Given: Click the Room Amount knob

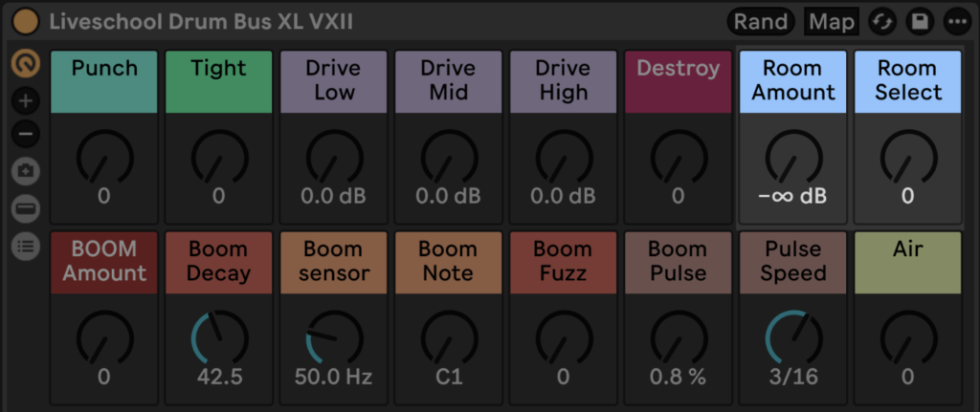Looking at the screenshot, I should 793,158.
